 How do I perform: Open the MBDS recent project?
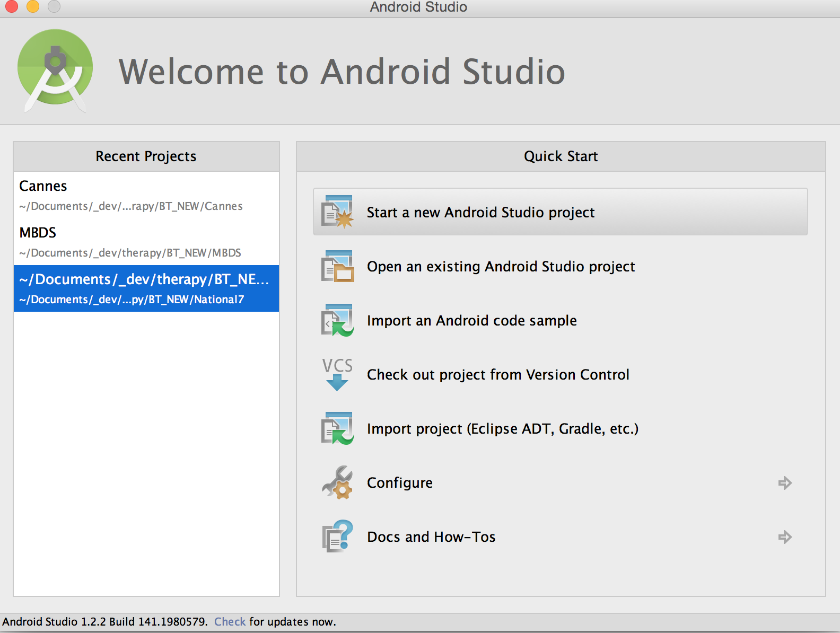[x=146, y=242]
